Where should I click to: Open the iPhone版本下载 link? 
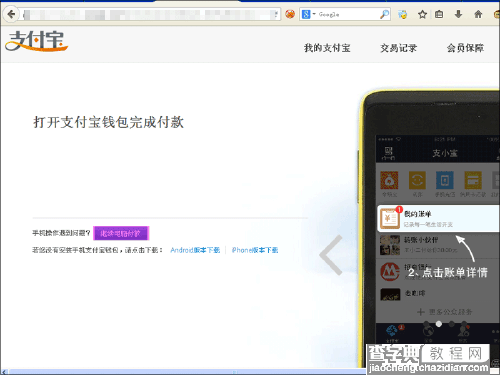(x=255, y=250)
